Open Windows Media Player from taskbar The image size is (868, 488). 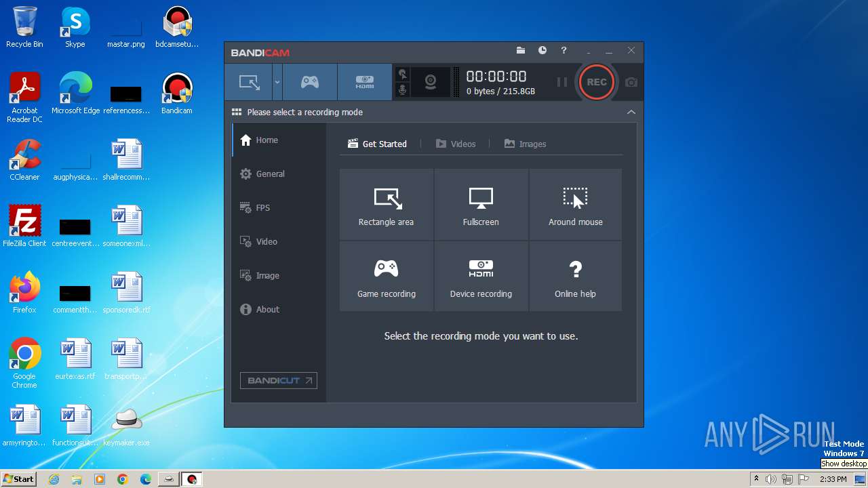click(x=100, y=479)
